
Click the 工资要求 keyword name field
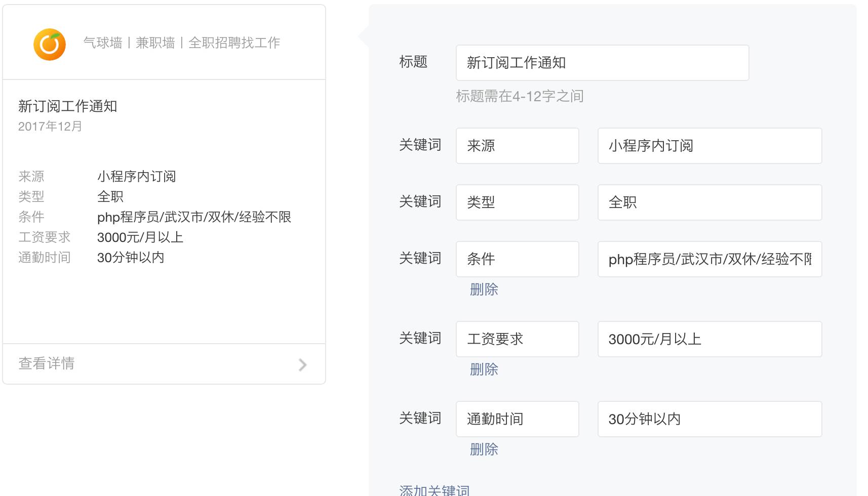point(517,339)
